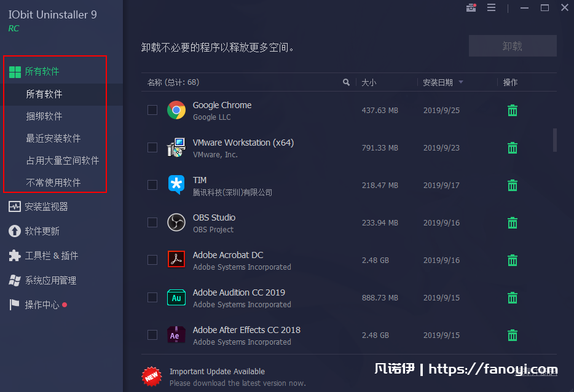574x392 pixels.
Task: Click the vertical scrollbar thumb of the list
Action: pyautogui.click(x=555, y=140)
